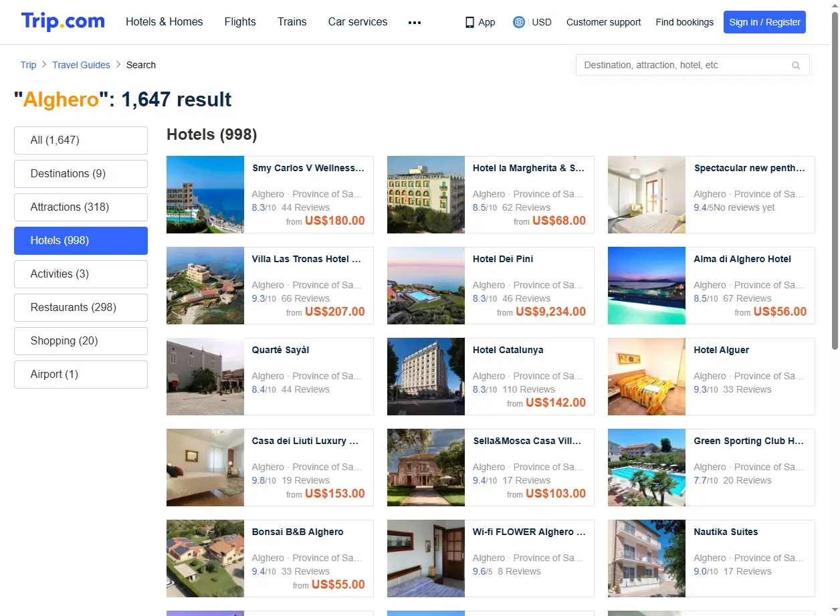Open Villa Las Tronas Hotel photo
The height and width of the screenshot is (616, 840).
205,286
